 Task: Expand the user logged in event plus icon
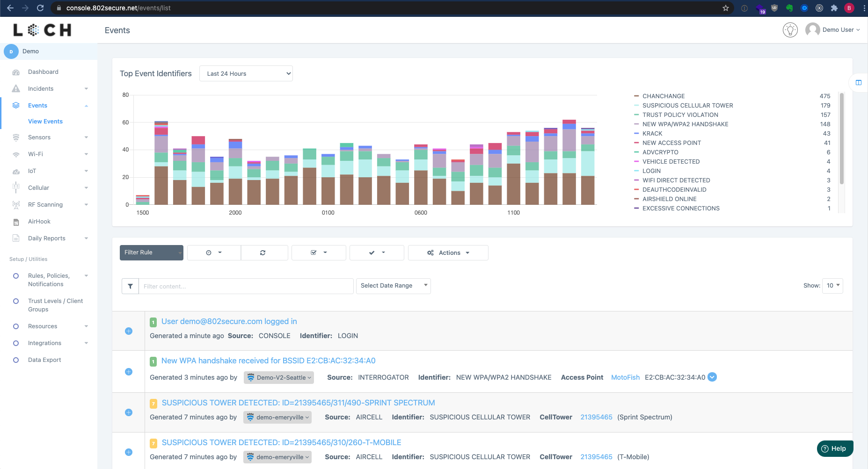[129, 331]
